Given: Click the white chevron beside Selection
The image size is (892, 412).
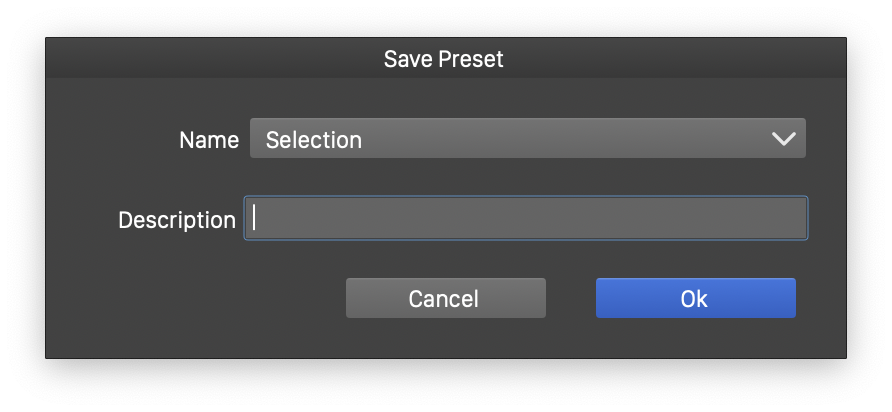Looking at the screenshot, I should (783, 139).
